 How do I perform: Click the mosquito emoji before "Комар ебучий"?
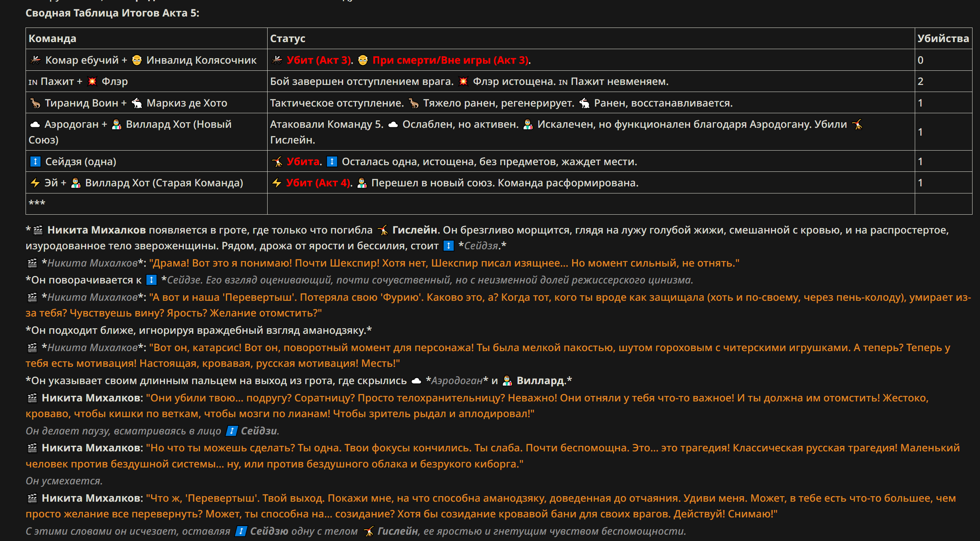[35, 60]
